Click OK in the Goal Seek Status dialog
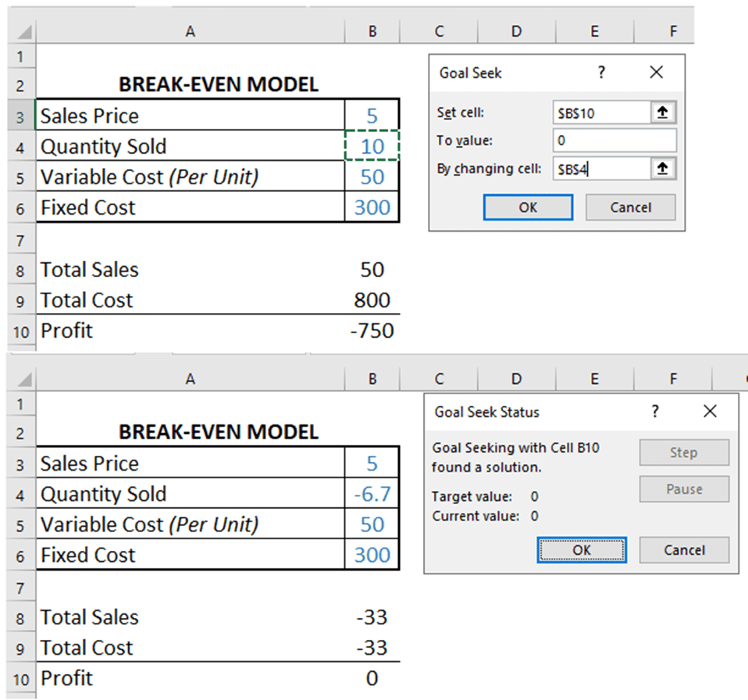Image resolution: width=748 pixels, height=700 pixels. tap(582, 550)
